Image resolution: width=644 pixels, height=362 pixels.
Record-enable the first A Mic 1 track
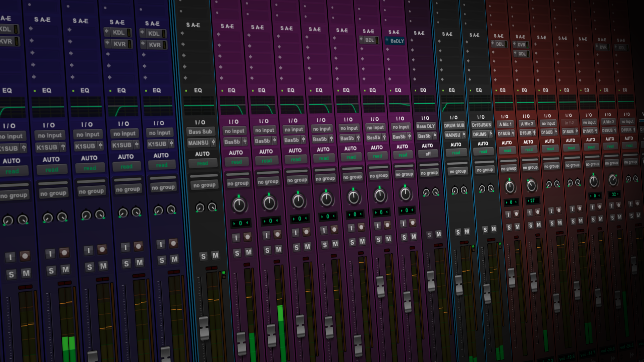[517, 214]
